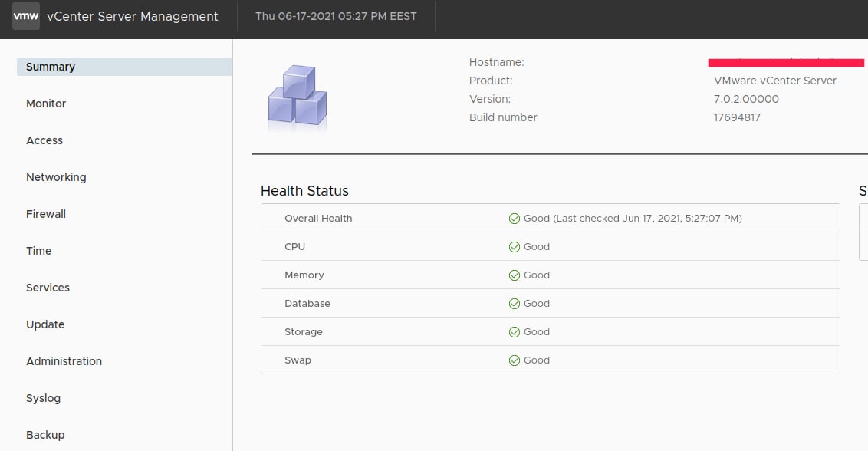Select the Product label
The width and height of the screenshot is (868, 451).
click(x=491, y=81)
